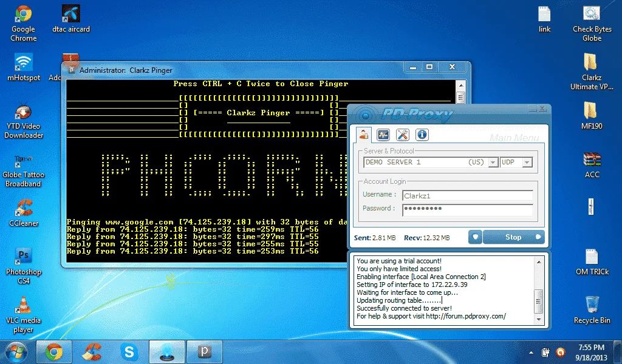Image resolution: width=622 pixels, height=364 pixels.
Task: Open the OM TRICk text file
Action: pyautogui.click(x=592, y=262)
